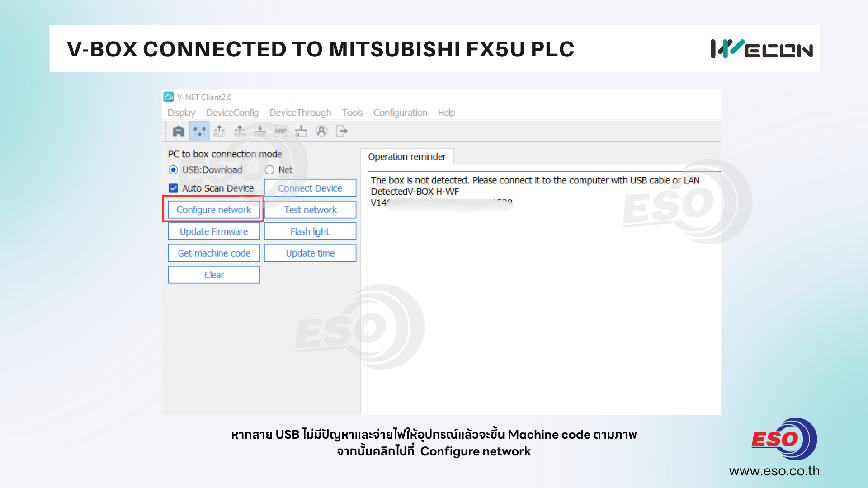
Task: Open the Configuration menu
Action: (x=400, y=113)
